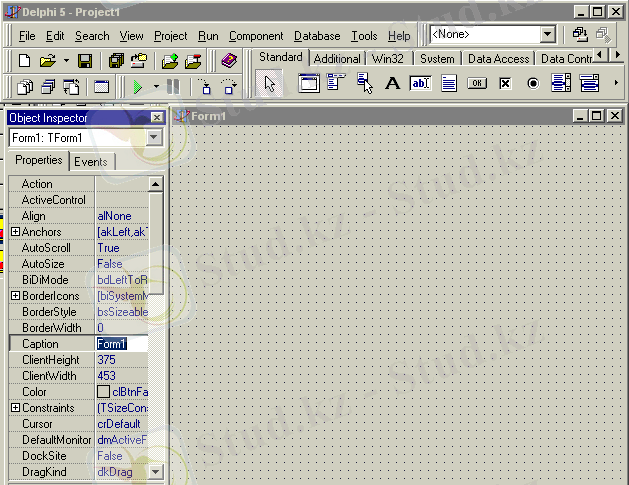Select the CheckBox component in palette
The width and height of the screenshot is (629, 485).
coord(504,83)
